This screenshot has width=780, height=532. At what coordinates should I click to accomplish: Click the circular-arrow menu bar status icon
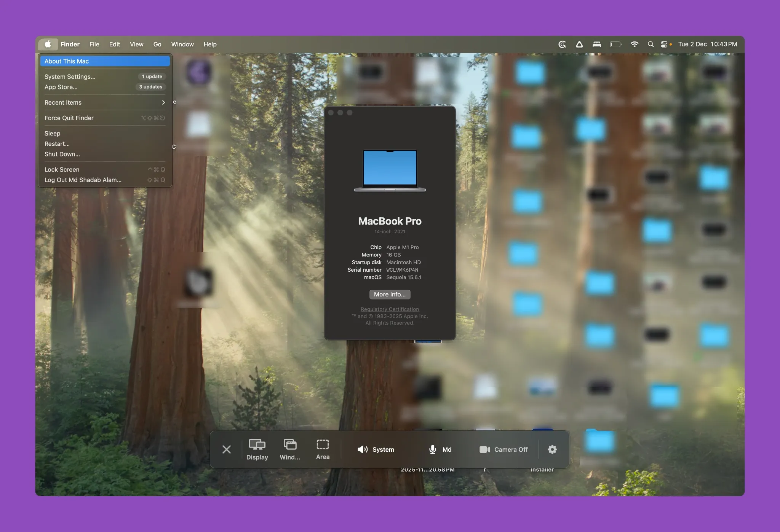562,44
